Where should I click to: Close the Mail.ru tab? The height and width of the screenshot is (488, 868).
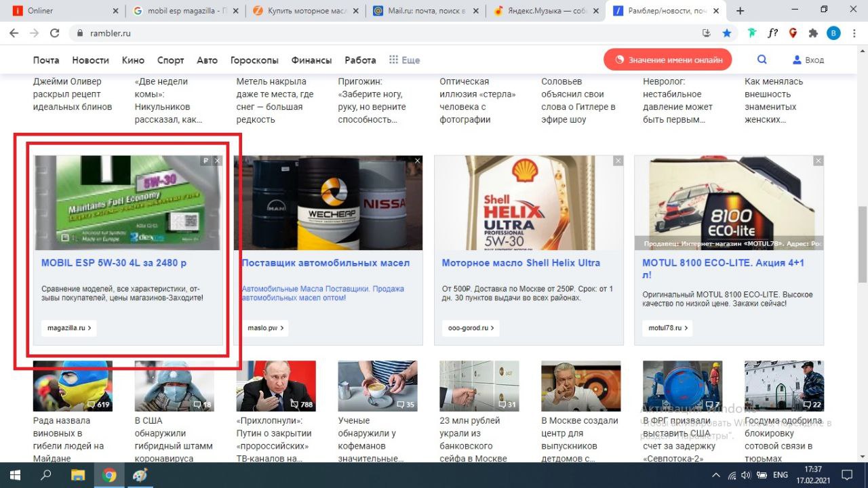pyautogui.click(x=475, y=11)
